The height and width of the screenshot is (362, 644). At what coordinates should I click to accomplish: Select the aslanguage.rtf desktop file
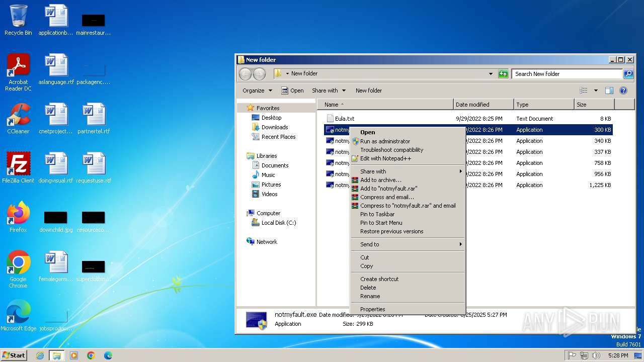point(56,69)
